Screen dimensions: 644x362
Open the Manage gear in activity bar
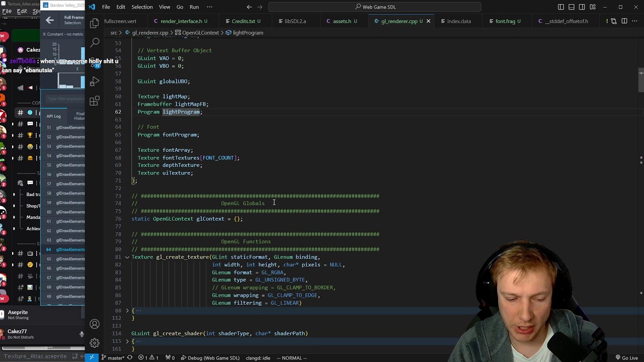pyautogui.click(x=95, y=343)
